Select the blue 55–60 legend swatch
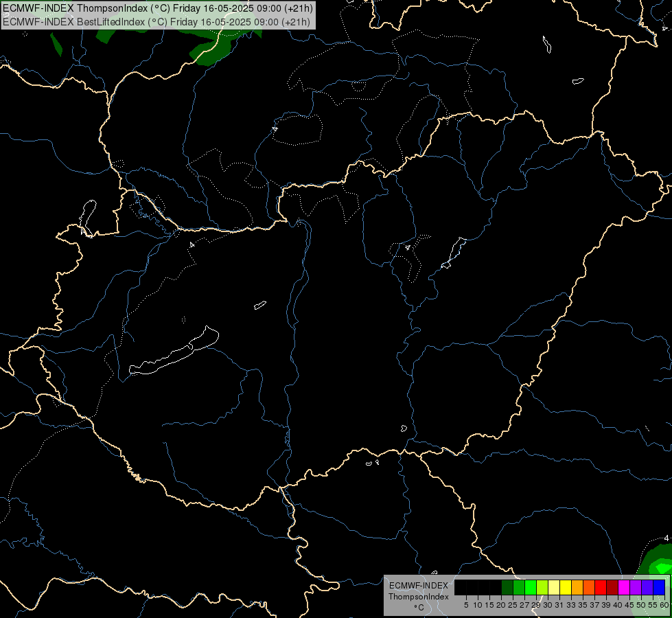 [659, 587]
